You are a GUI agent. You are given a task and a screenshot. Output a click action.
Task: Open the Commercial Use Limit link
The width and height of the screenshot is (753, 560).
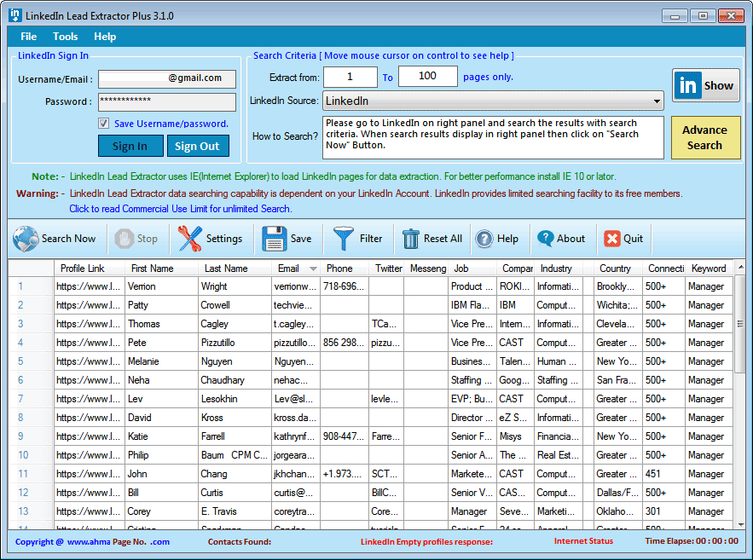point(181,209)
